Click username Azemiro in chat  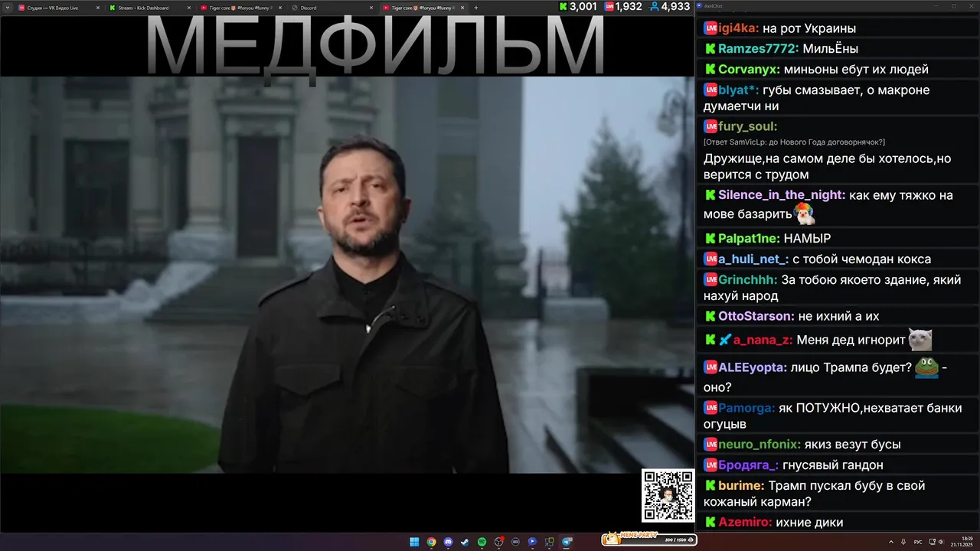click(746, 523)
